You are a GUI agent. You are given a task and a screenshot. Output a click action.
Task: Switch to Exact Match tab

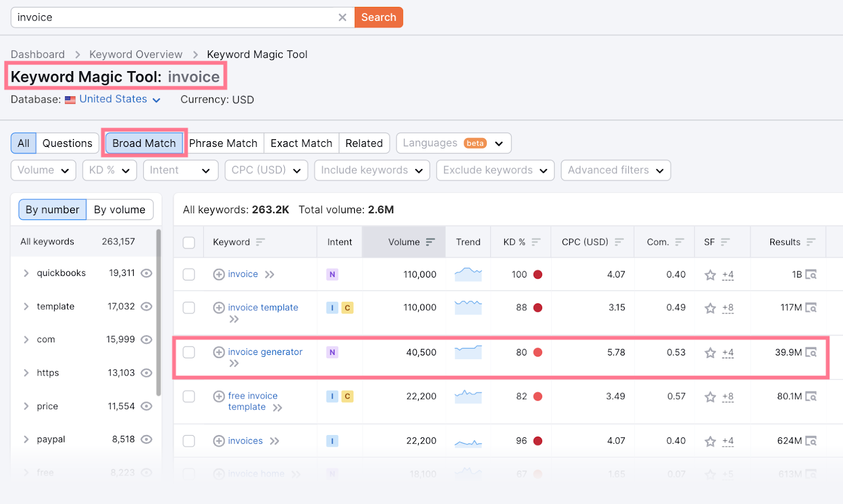tap(301, 143)
